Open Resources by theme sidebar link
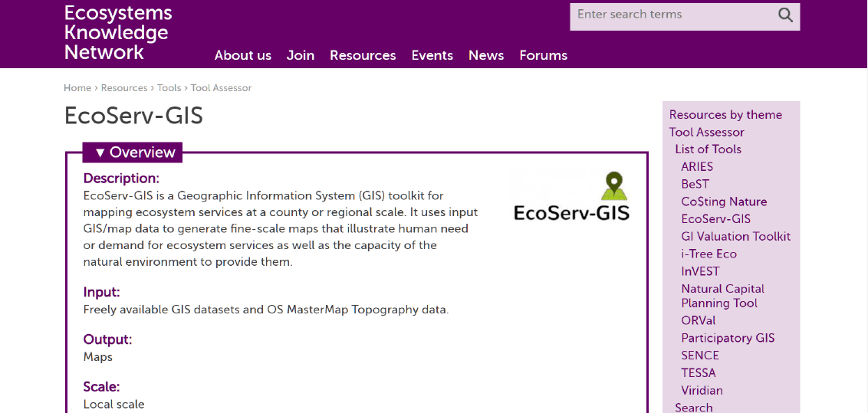The height and width of the screenshot is (413, 868). pyautogui.click(x=725, y=115)
